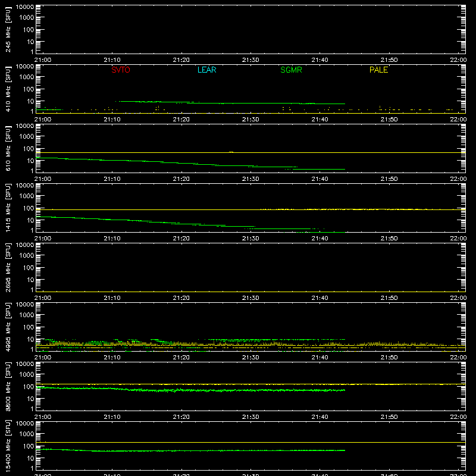Viewport: 476px width, 476px height.
Task: Click the red SVTO legend label
Action: click(x=121, y=70)
